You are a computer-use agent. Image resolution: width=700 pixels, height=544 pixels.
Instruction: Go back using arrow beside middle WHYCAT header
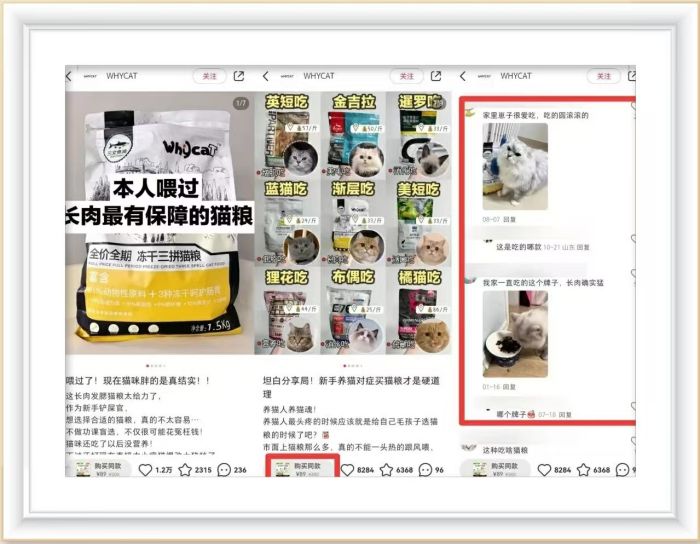click(x=262, y=76)
